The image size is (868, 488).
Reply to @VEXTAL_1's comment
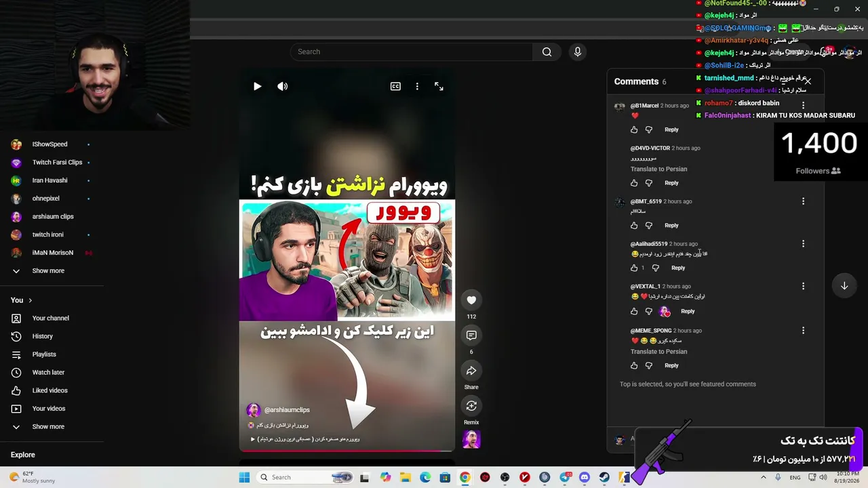pyautogui.click(x=688, y=311)
